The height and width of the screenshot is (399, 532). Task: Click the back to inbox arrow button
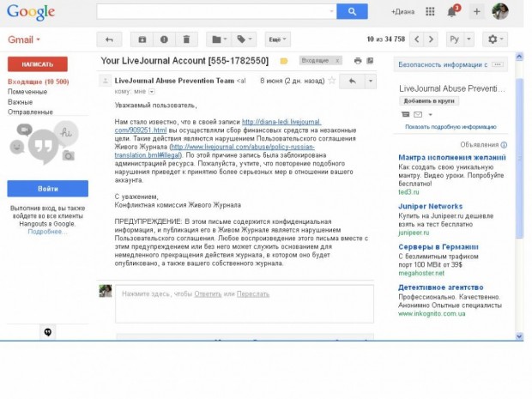tap(109, 39)
